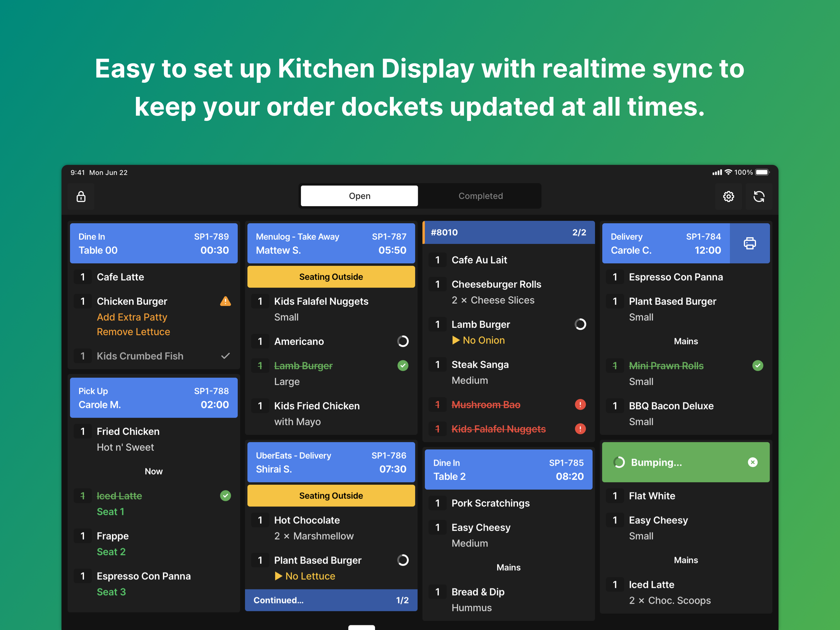The width and height of the screenshot is (840, 630).
Task: Tap the Americano in-progress spinner
Action: (403, 341)
